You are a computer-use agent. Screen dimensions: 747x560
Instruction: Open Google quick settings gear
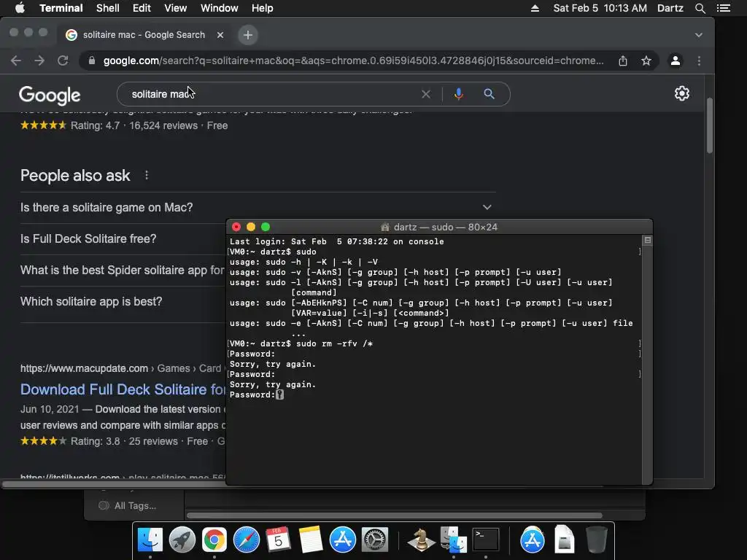(682, 93)
